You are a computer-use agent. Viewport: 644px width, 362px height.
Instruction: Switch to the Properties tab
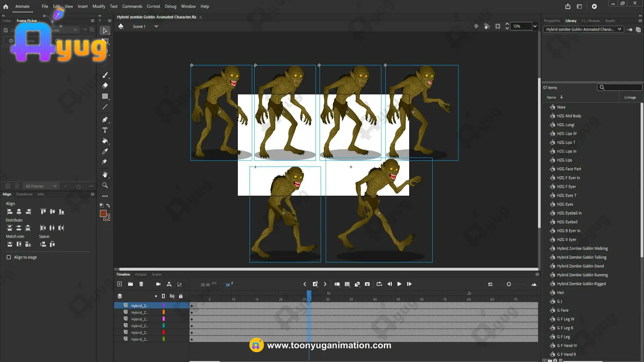[552, 20]
